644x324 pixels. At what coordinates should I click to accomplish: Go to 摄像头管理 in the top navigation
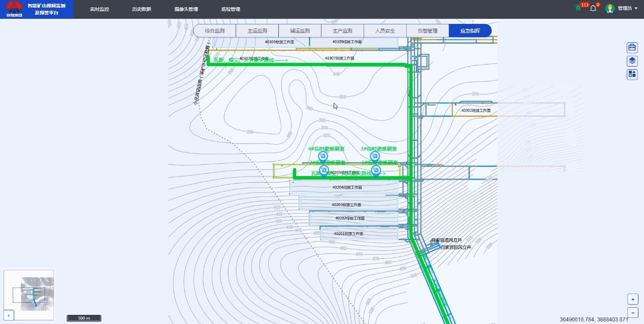point(186,9)
